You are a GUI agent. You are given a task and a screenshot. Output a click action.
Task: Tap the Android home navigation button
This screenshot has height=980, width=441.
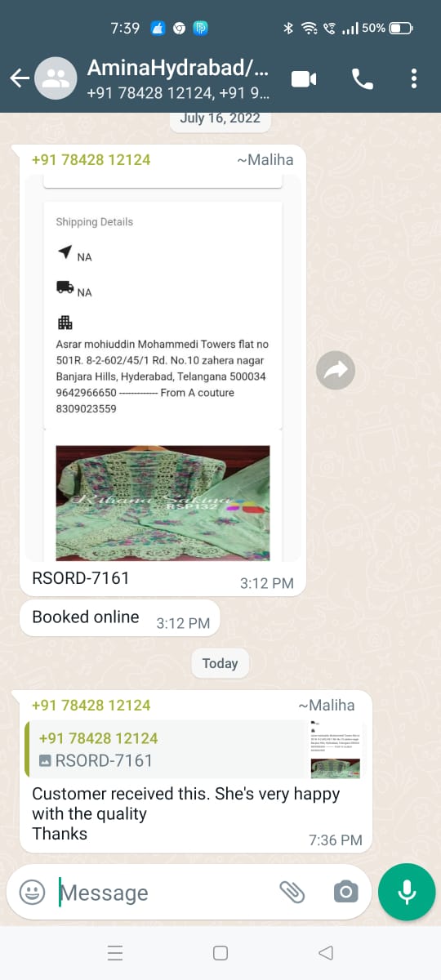coord(220,952)
